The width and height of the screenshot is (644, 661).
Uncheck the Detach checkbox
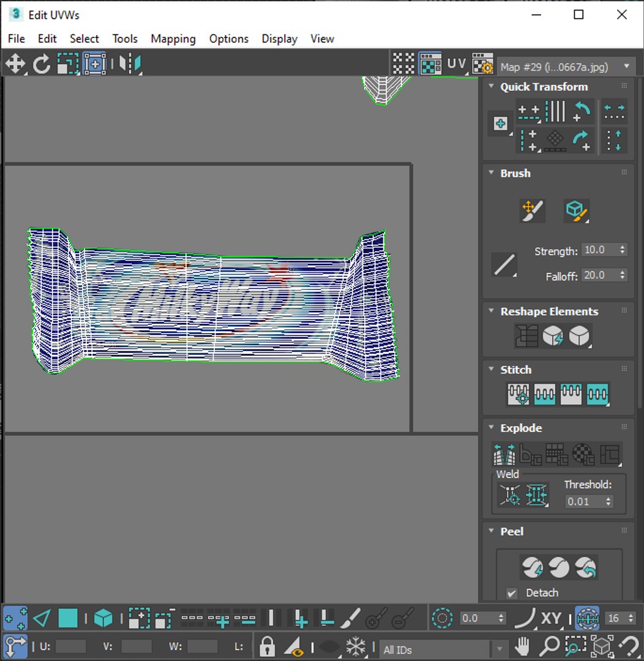coord(512,593)
